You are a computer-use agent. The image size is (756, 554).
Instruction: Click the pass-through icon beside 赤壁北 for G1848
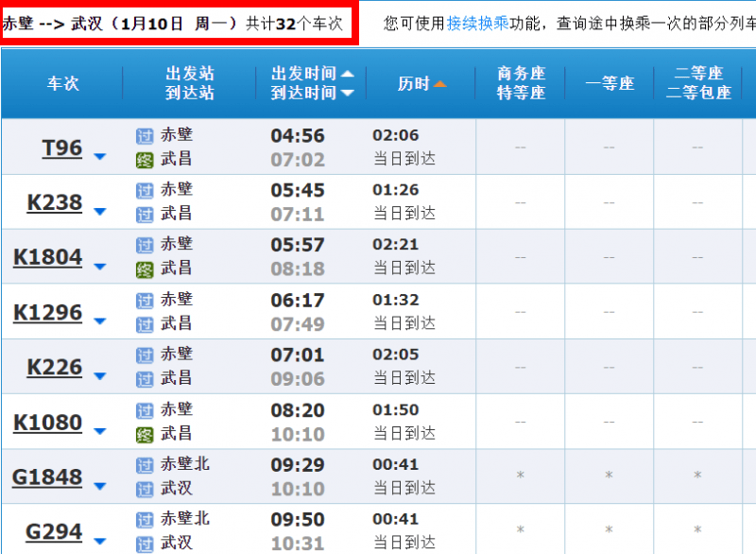pos(145,465)
